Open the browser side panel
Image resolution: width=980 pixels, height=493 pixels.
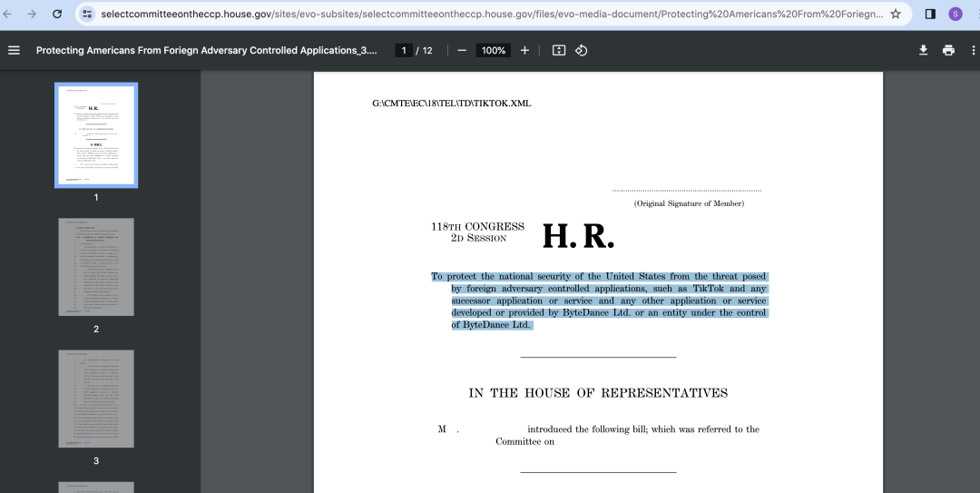930,15
